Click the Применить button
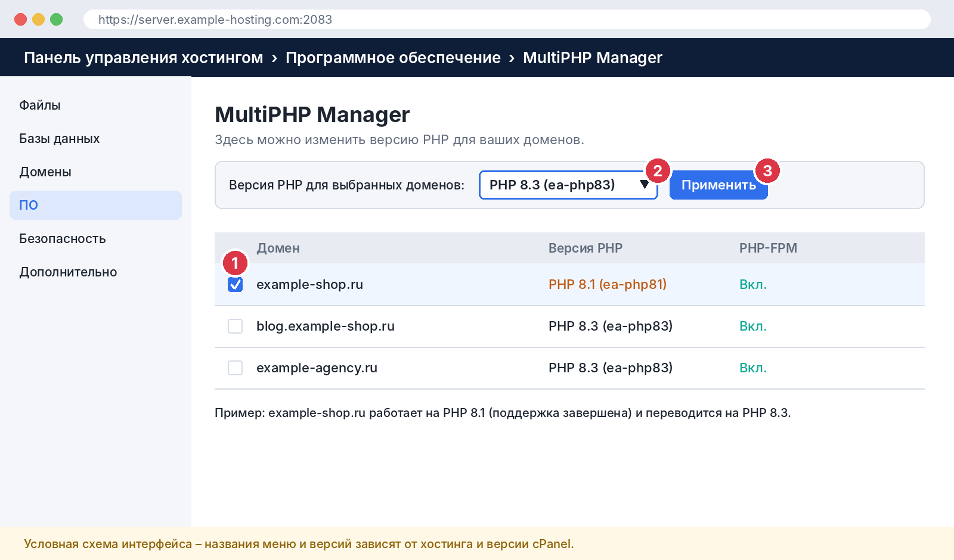Screen dimensions: 954x560 [x=718, y=185]
